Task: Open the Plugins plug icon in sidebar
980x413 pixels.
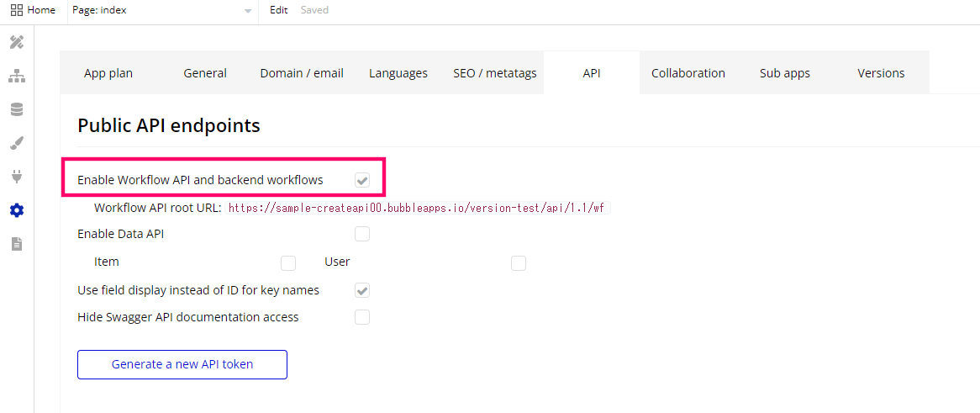Action: (x=17, y=177)
